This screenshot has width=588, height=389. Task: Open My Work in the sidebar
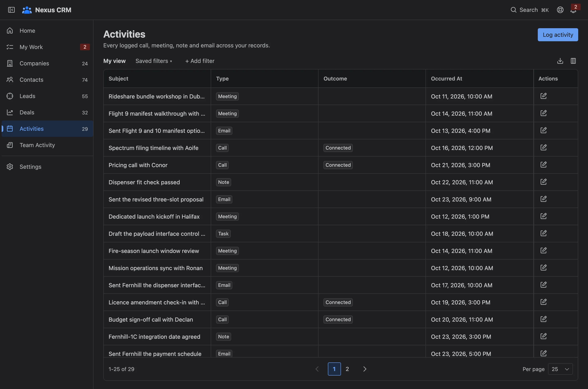click(x=47, y=47)
